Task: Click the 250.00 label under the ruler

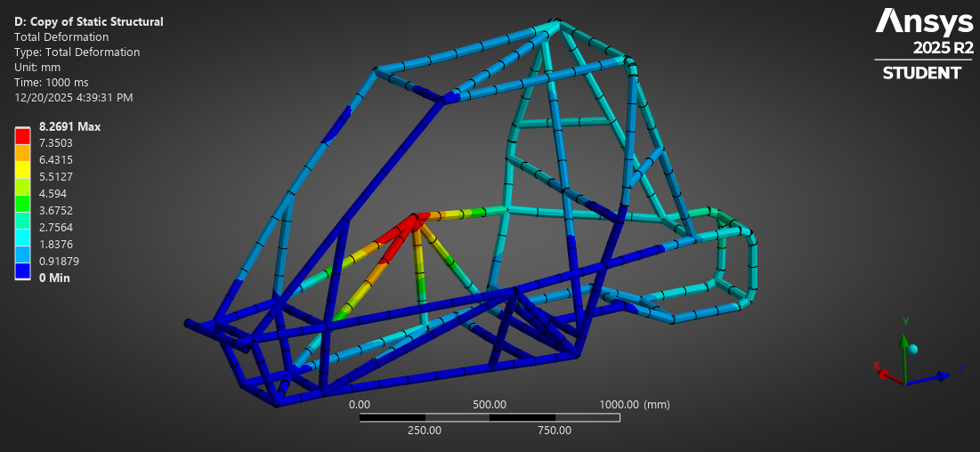Action: pyautogui.click(x=425, y=431)
